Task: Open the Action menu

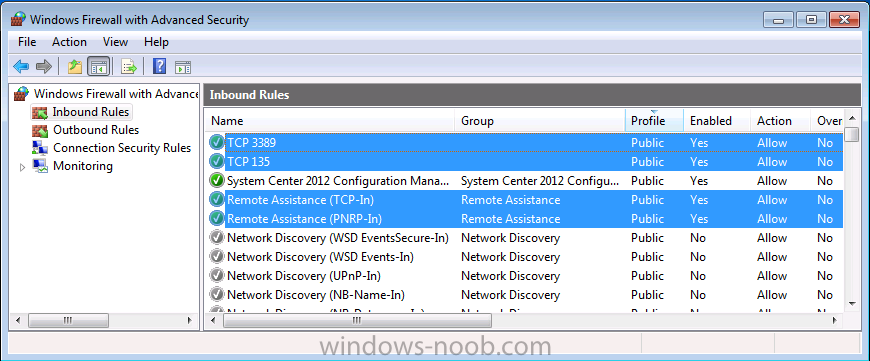Action: [69, 42]
